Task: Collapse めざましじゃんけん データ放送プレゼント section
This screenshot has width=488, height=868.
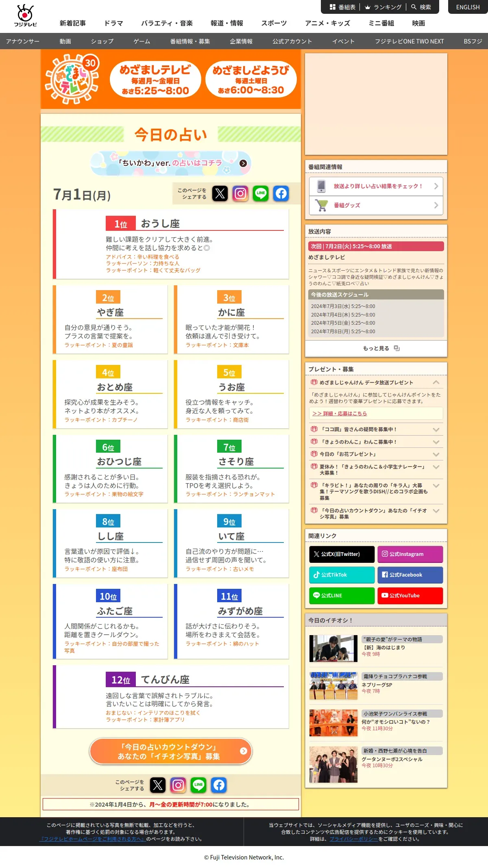Action: click(436, 382)
